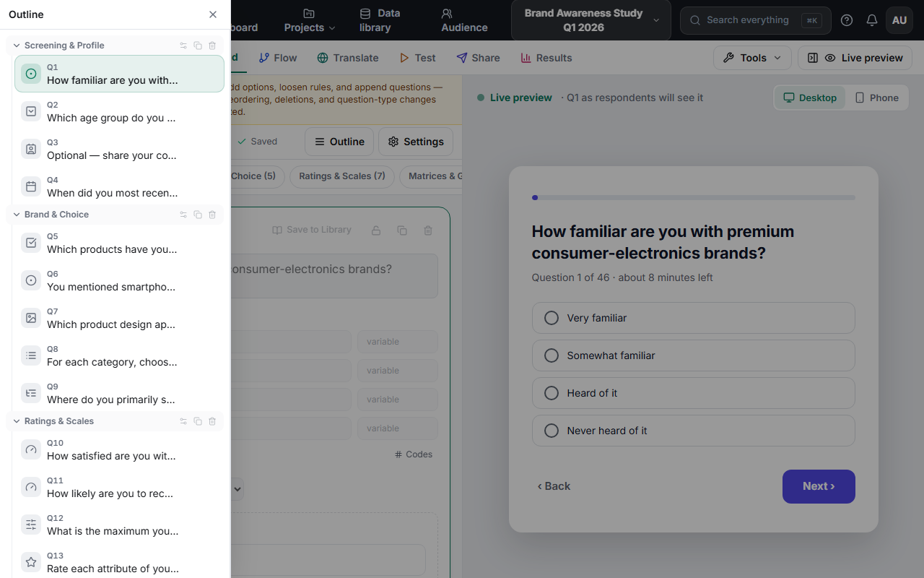Click the lock icon on question card
924x578 pixels.
[x=376, y=230]
